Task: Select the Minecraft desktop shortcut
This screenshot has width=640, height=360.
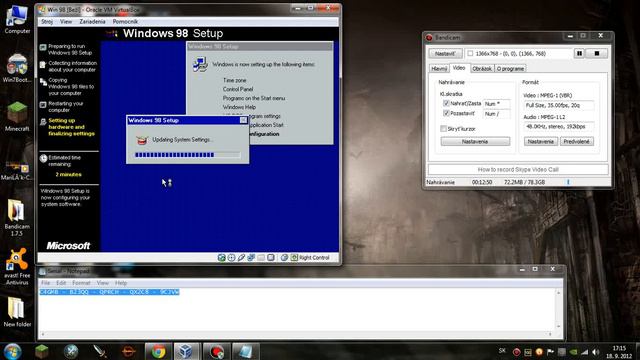Action: (x=17, y=116)
